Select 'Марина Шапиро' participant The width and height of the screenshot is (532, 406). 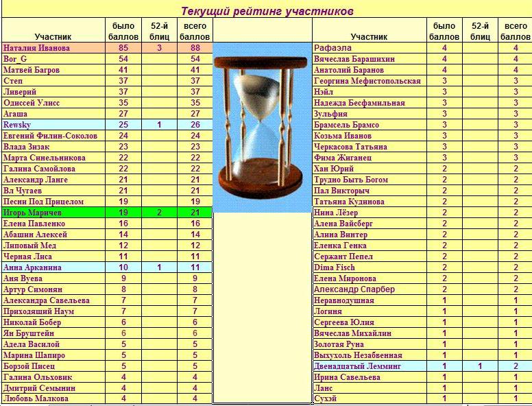click(x=53, y=355)
